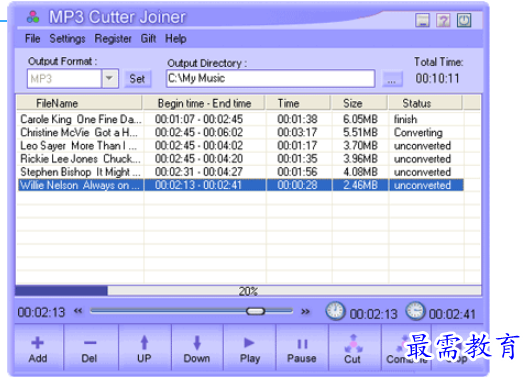The image size is (528, 378).
Task: Click the Set button
Action: [137, 79]
